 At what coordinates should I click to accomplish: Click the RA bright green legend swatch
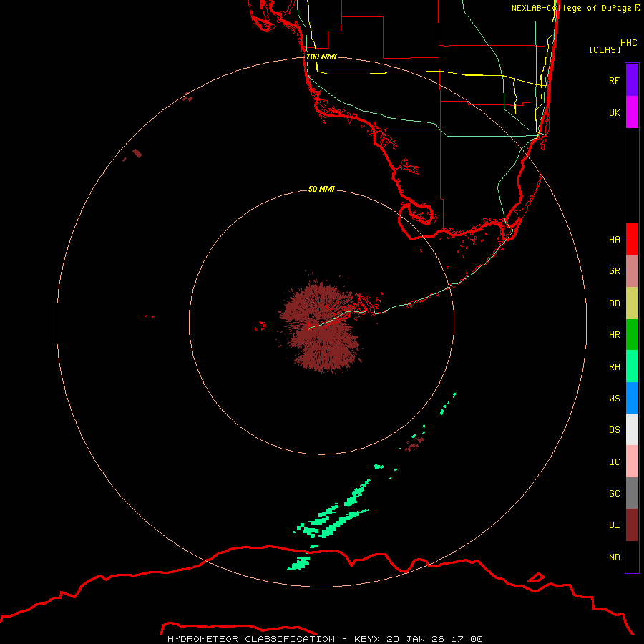pos(632,366)
